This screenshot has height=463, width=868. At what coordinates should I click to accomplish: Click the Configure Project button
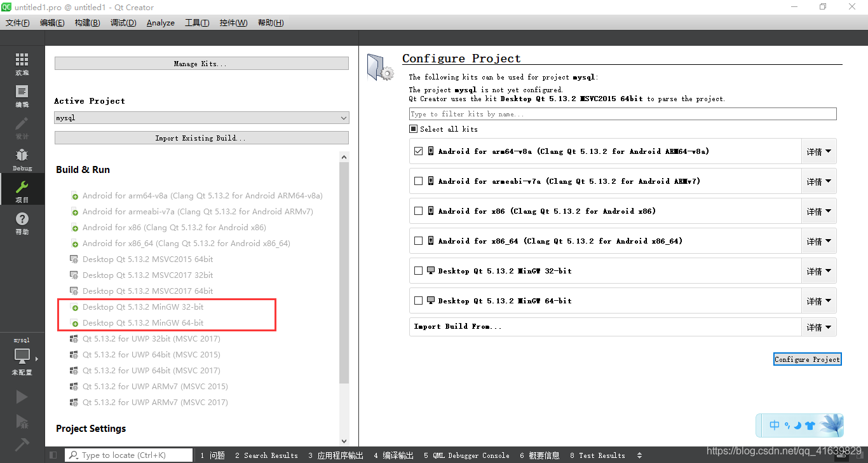[x=808, y=359]
